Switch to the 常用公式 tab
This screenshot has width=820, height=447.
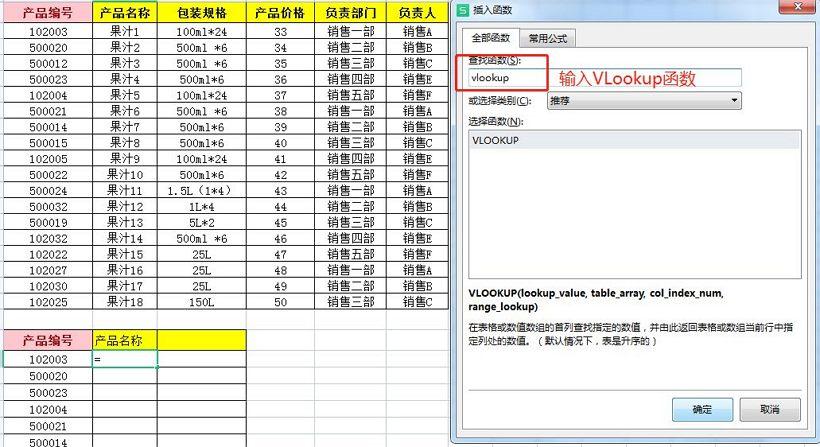548,38
